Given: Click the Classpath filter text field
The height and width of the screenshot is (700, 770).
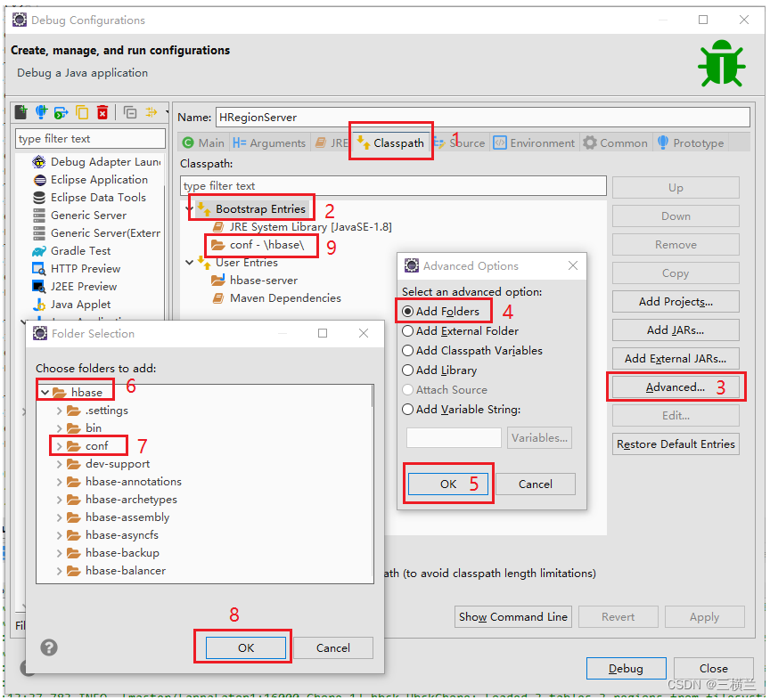Looking at the screenshot, I should pyautogui.click(x=393, y=185).
